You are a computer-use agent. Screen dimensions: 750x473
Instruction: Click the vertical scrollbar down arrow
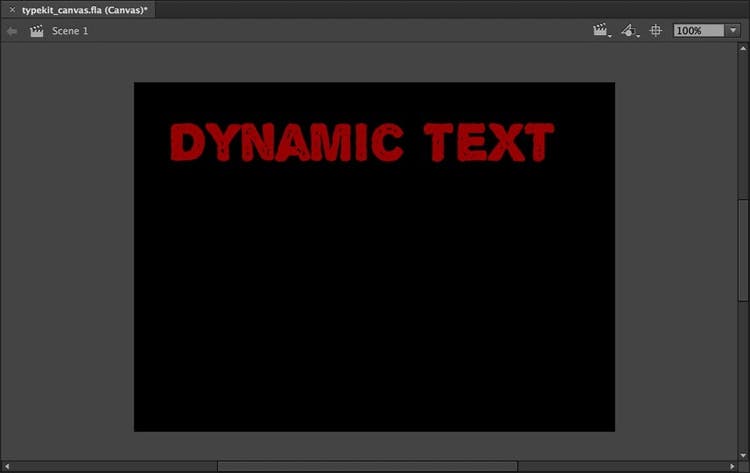[743, 453]
